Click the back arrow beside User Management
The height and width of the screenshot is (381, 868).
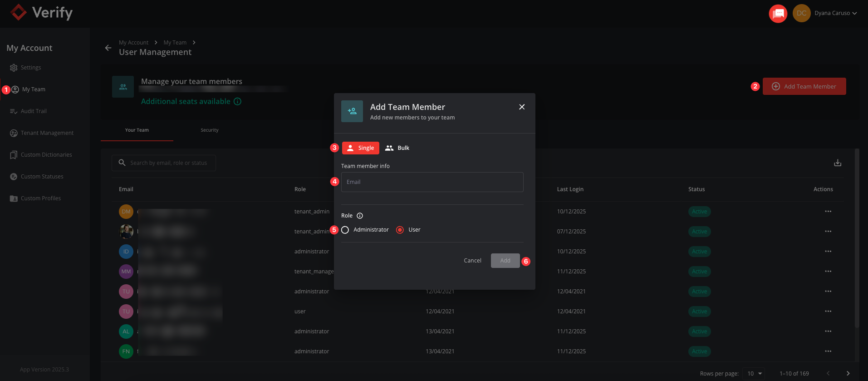click(x=108, y=48)
